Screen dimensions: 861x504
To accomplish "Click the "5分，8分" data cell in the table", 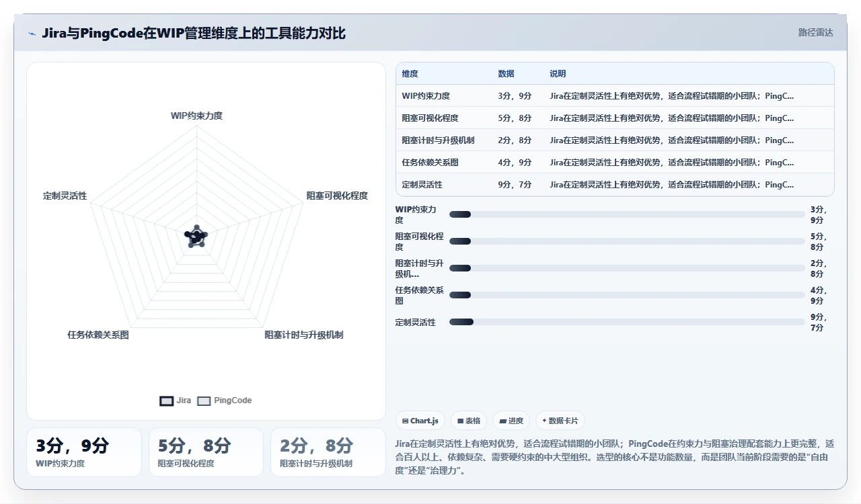I will 518,118.
